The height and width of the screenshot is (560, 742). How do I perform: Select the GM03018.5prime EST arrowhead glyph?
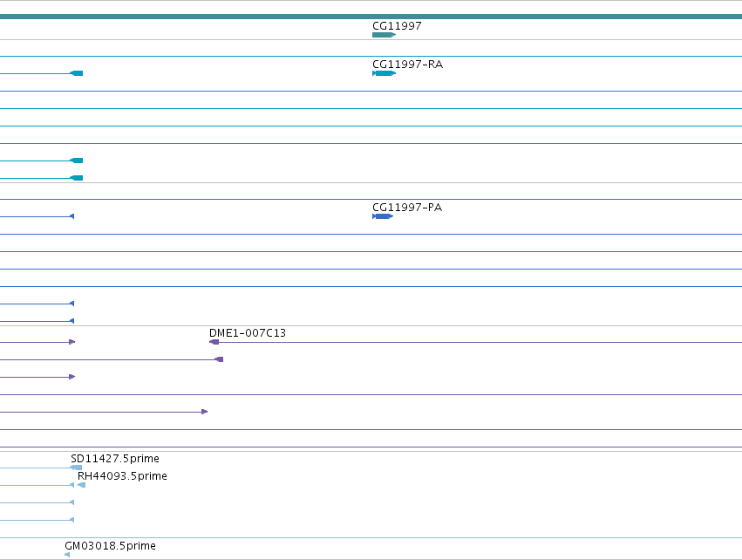tap(67, 555)
